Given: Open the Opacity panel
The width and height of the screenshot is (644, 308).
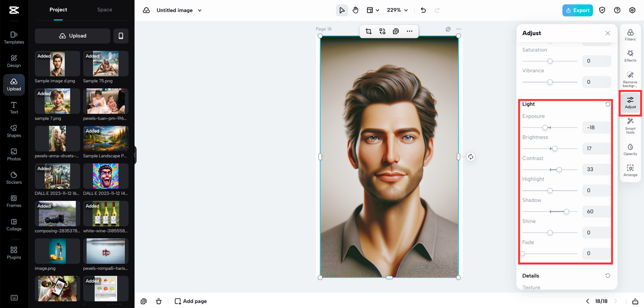Looking at the screenshot, I should 630,149.
